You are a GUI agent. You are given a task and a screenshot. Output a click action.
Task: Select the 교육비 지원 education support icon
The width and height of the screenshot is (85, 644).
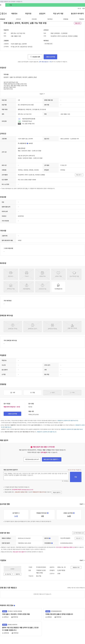pos(58,274)
